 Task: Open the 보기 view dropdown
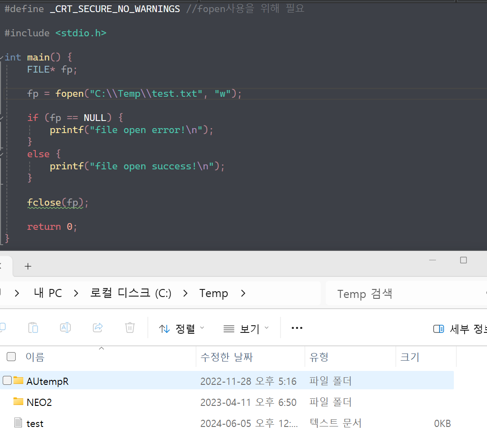[246, 328]
